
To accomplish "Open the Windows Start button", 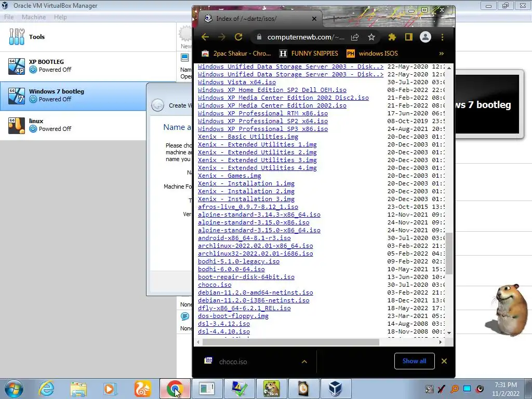I will pos(14,389).
